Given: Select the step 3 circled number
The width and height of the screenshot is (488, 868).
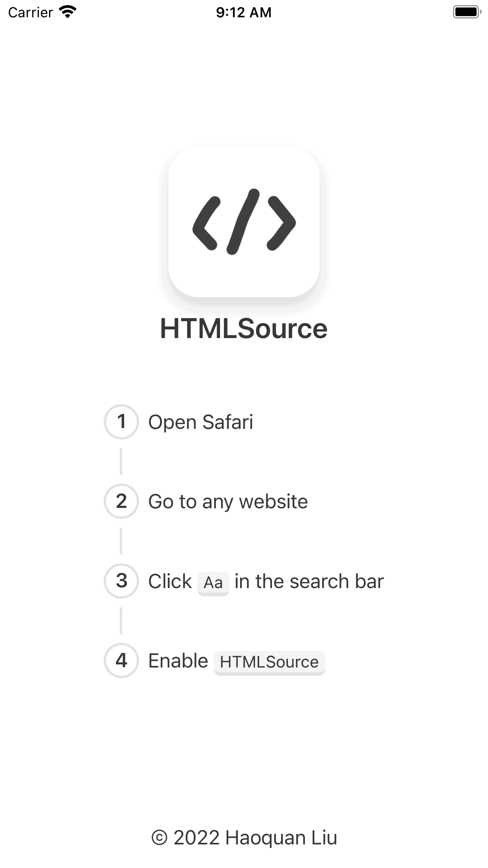Looking at the screenshot, I should pos(121,581).
